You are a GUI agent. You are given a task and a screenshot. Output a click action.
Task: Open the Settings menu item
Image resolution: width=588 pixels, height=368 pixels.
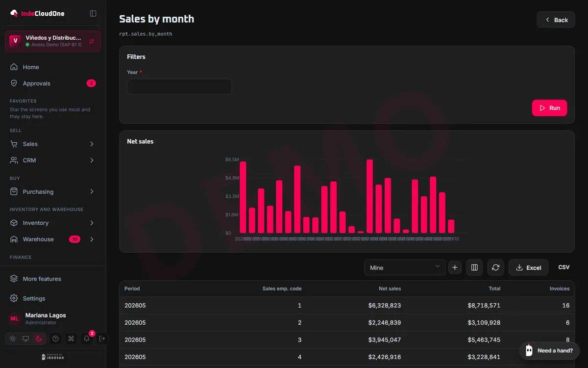click(53, 298)
